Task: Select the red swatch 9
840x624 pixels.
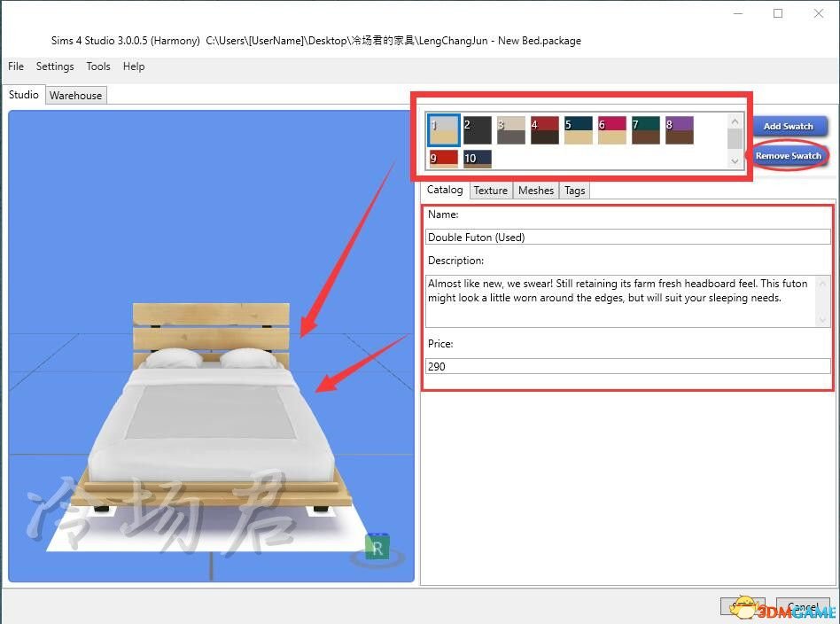Action: click(444, 159)
